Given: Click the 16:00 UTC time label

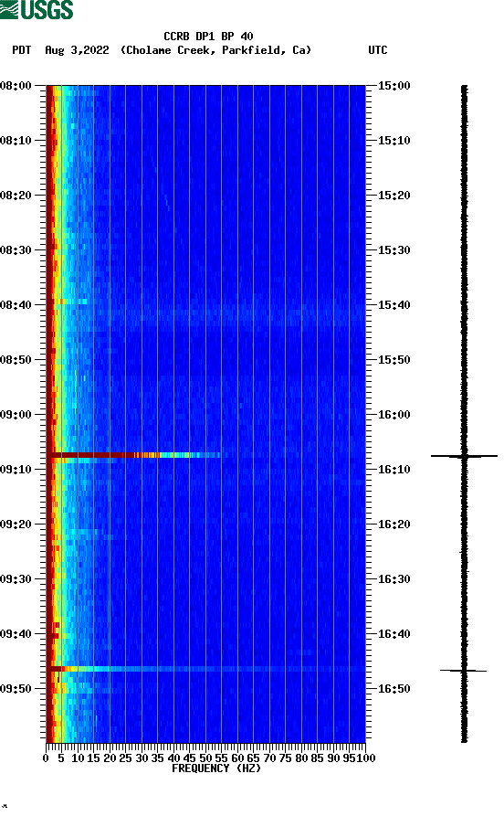Looking at the screenshot, I should coord(394,415).
